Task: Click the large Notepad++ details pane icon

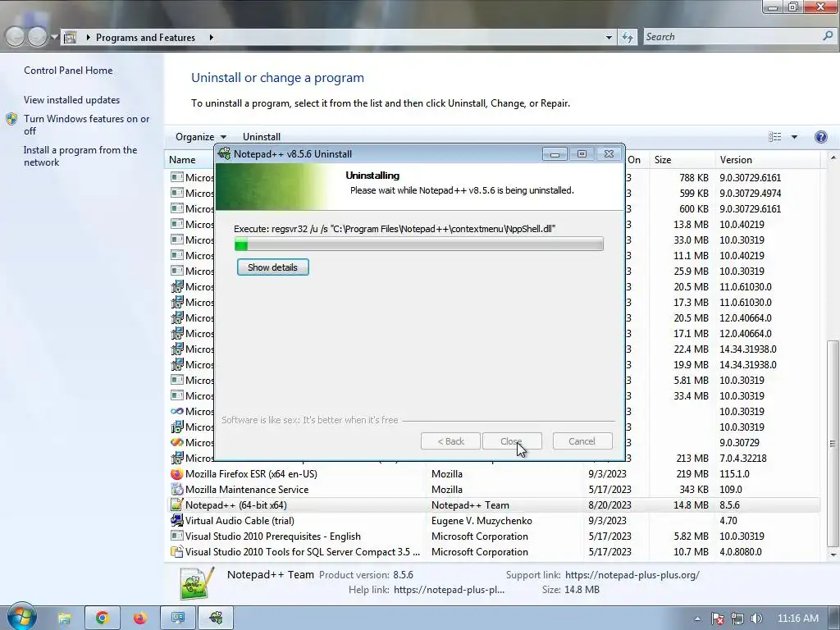Action: [197, 583]
